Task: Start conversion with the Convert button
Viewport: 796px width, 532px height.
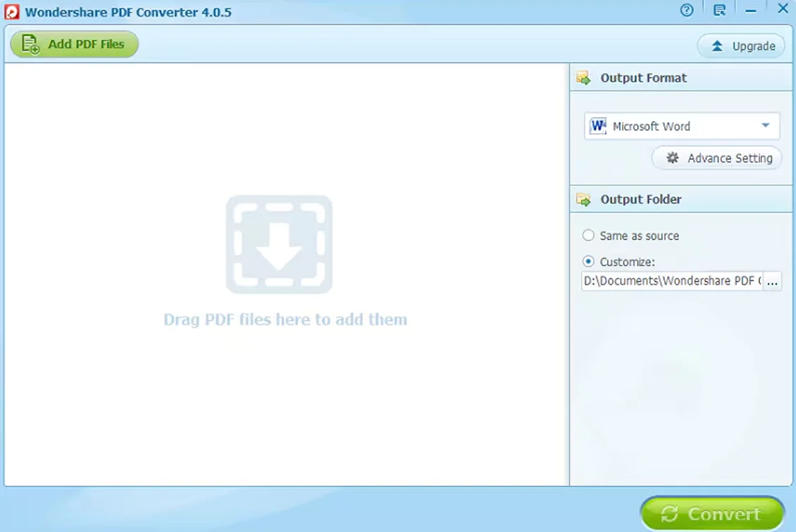Action: click(x=712, y=514)
